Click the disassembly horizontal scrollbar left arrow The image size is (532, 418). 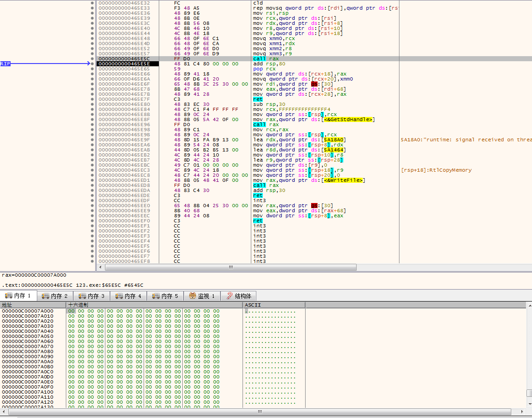click(x=100, y=267)
